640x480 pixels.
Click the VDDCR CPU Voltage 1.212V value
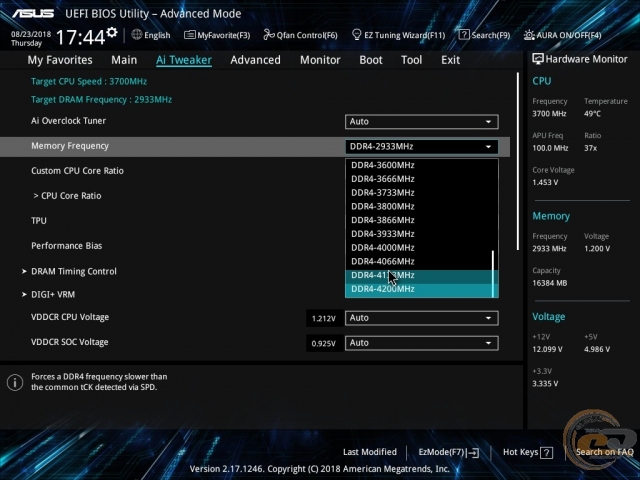point(324,318)
